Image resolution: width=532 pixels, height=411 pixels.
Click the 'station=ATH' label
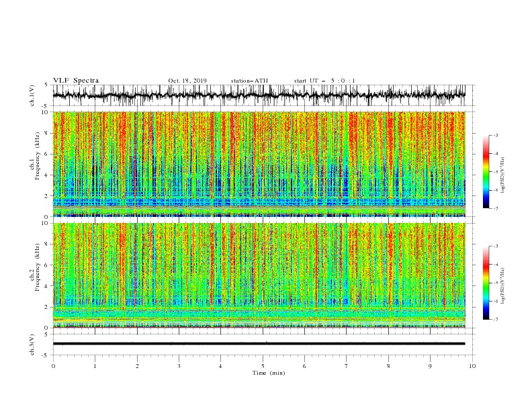coord(249,81)
